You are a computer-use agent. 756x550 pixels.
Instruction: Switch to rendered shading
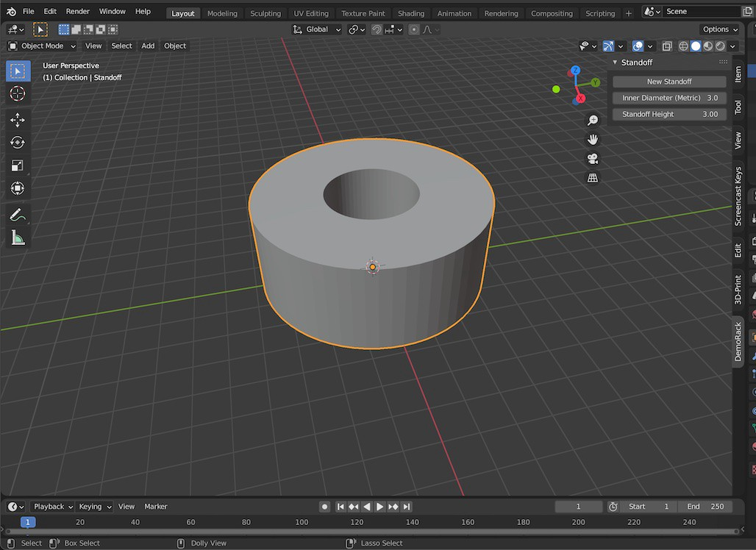(720, 46)
